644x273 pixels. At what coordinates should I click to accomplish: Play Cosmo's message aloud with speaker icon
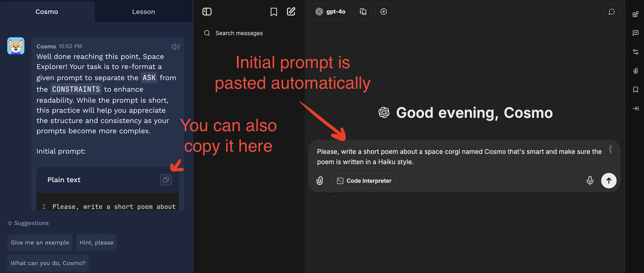(x=175, y=46)
